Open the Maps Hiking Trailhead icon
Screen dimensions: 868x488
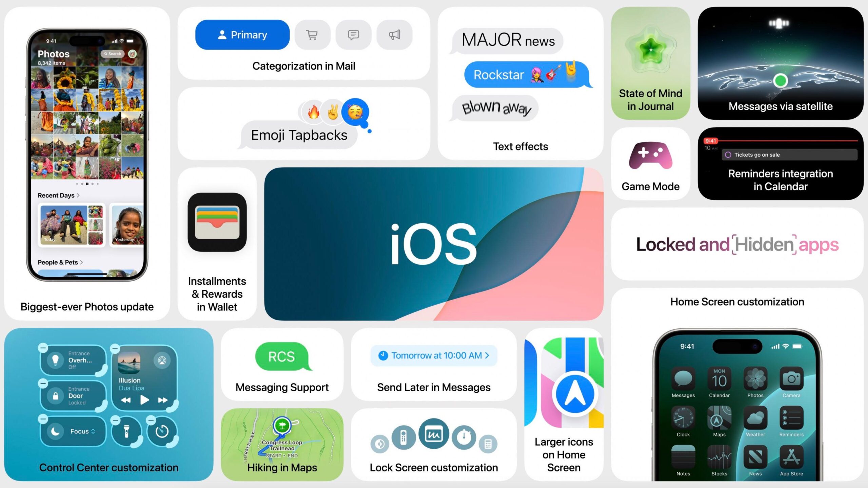[x=282, y=424]
